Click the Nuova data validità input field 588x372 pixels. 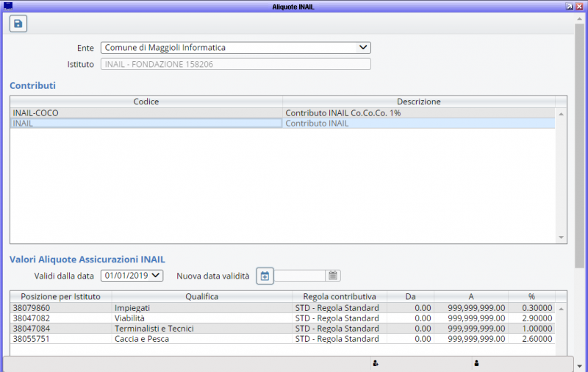coord(300,276)
